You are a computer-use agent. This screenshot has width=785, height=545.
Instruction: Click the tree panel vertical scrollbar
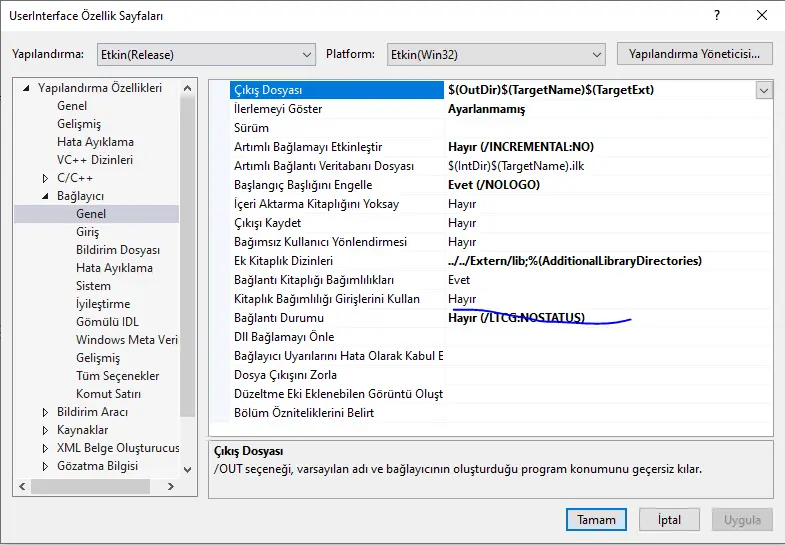(x=187, y=250)
